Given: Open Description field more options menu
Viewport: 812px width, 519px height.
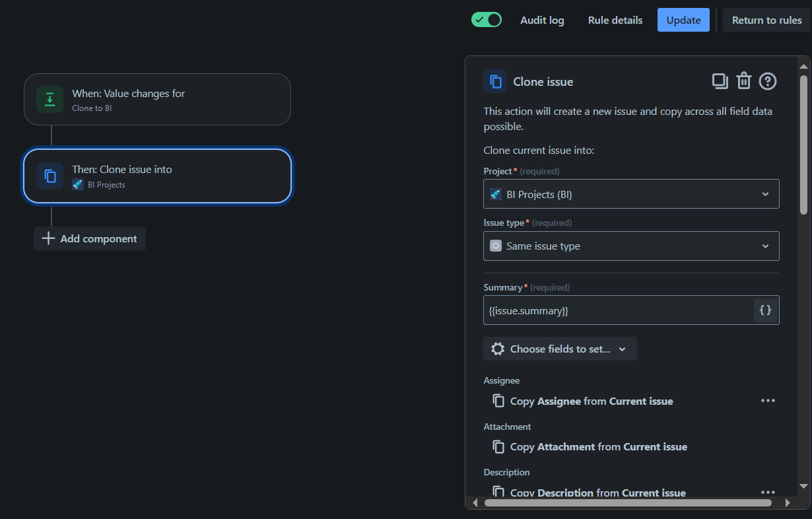Looking at the screenshot, I should [768, 493].
